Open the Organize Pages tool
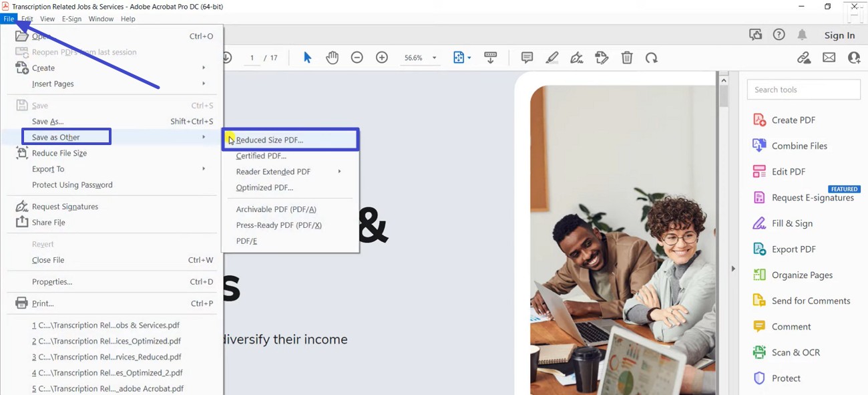Screen dimensions: 868x395 pyautogui.click(x=801, y=275)
